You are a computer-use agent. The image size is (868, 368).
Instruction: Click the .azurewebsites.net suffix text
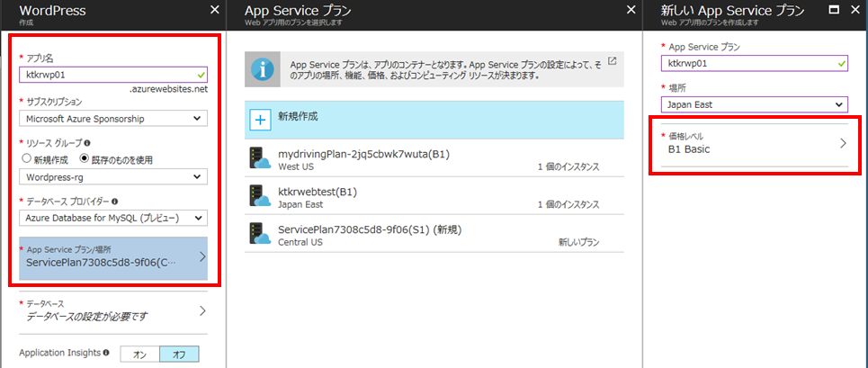pyautogui.click(x=168, y=89)
